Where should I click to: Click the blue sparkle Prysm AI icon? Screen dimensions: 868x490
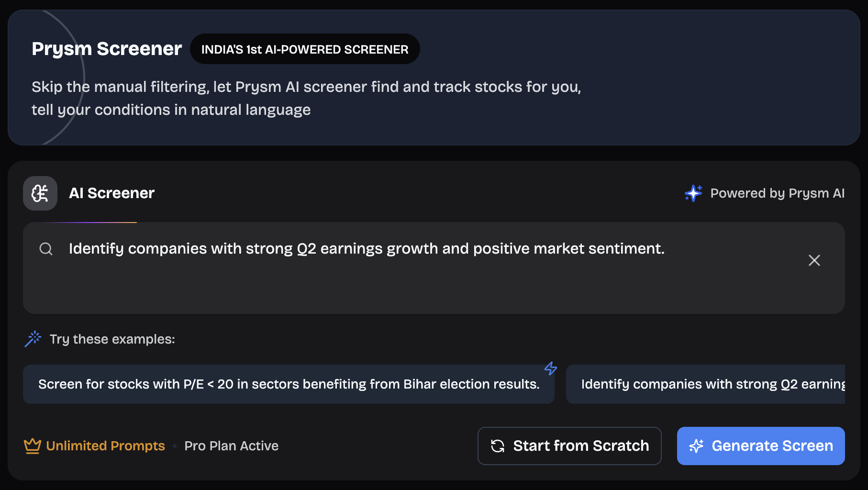693,193
